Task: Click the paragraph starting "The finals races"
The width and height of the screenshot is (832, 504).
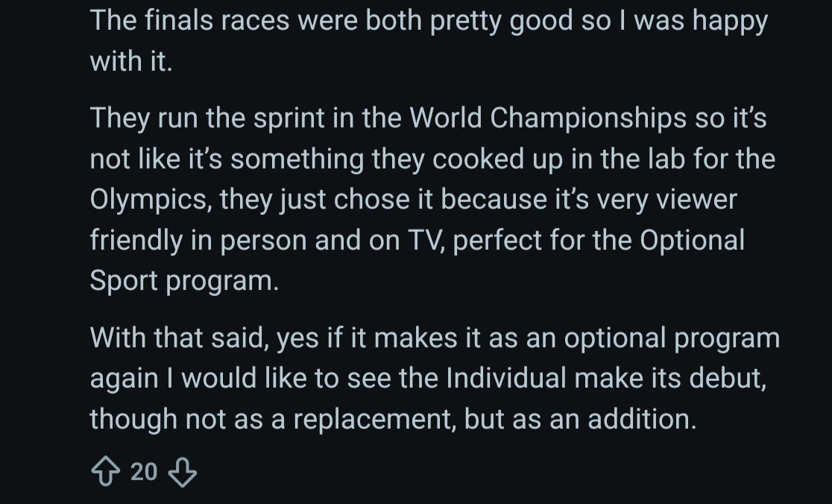Action: coord(428,41)
